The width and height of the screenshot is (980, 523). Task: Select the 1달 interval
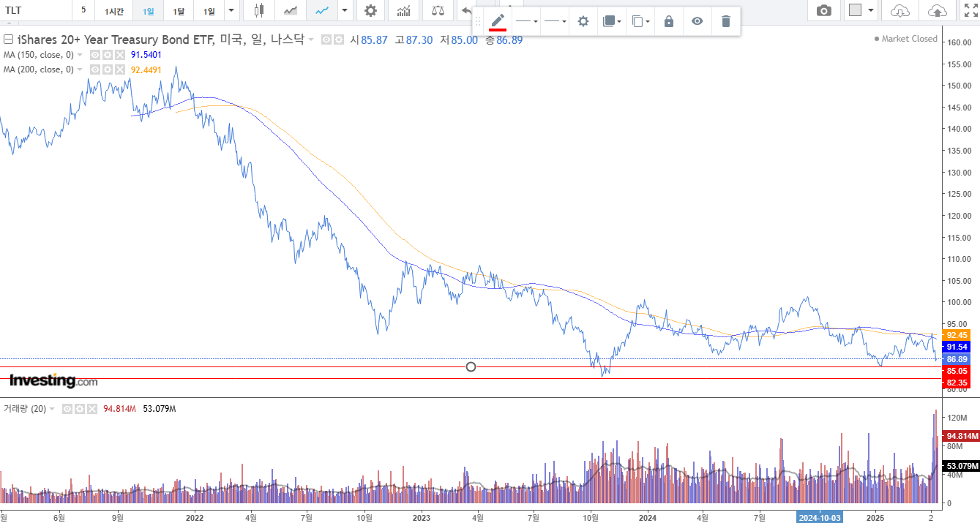[x=179, y=10]
